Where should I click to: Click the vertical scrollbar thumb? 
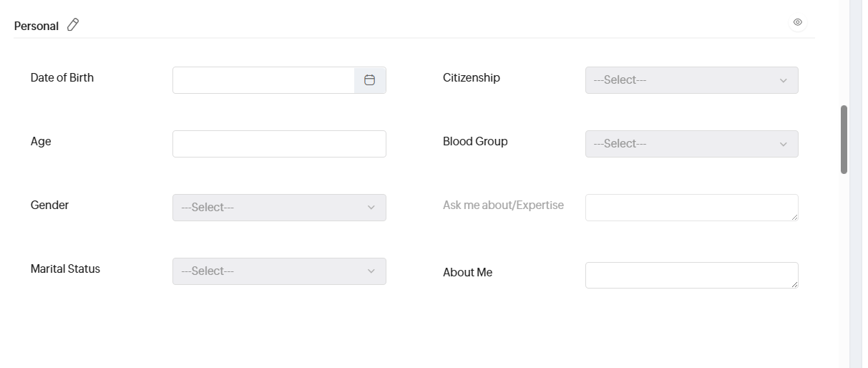click(844, 140)
